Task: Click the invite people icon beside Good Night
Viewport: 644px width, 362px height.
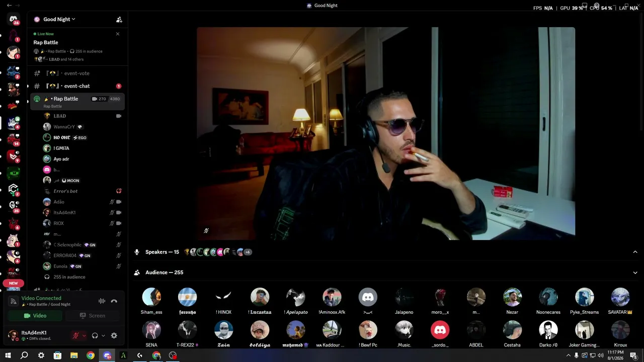Action: pyautogui.click(x=119, y=20)
